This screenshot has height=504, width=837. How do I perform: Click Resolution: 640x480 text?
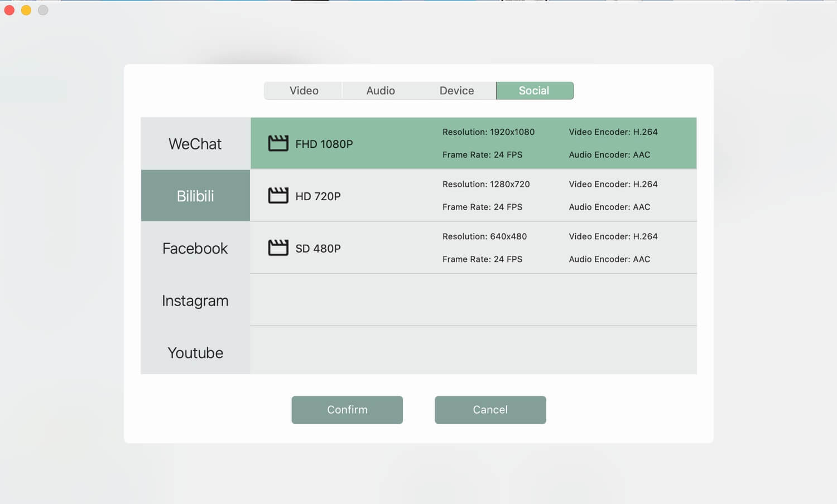coord(484,236)
